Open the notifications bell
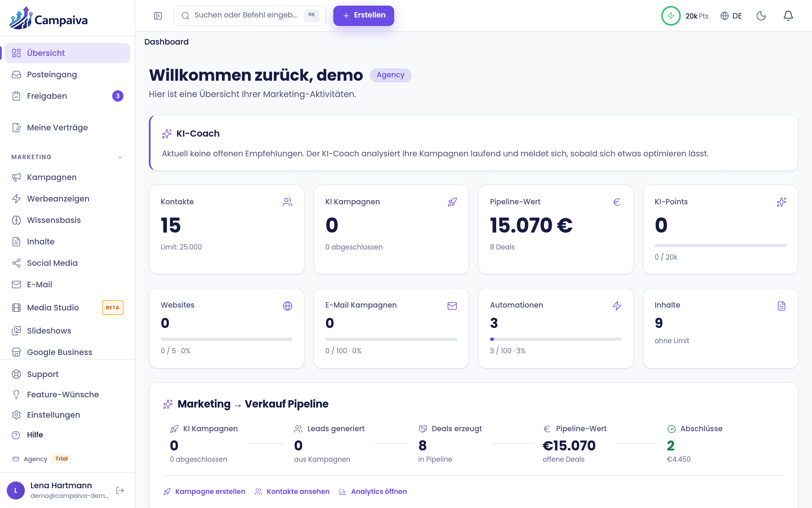This screenshot has height=508, width=812. click(788, 16)
